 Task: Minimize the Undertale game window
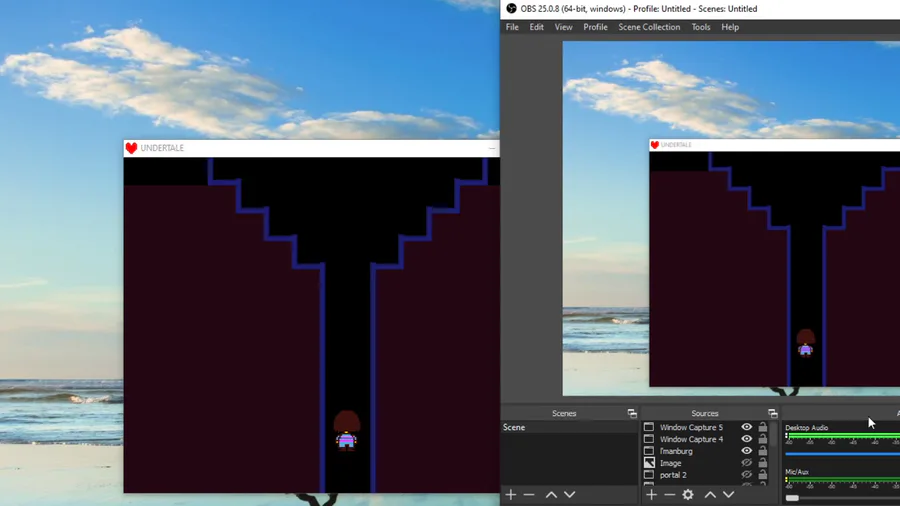(x=492, y=148)
